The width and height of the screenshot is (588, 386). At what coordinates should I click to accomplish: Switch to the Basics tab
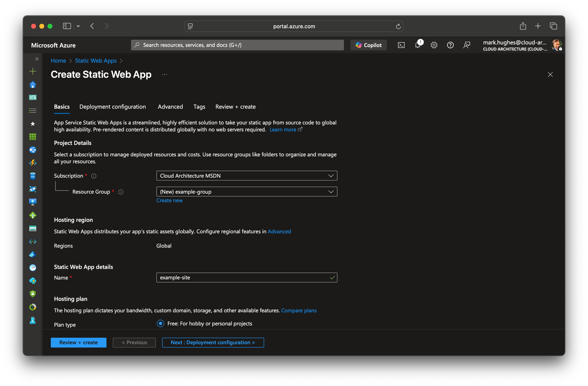click(62, 107)
